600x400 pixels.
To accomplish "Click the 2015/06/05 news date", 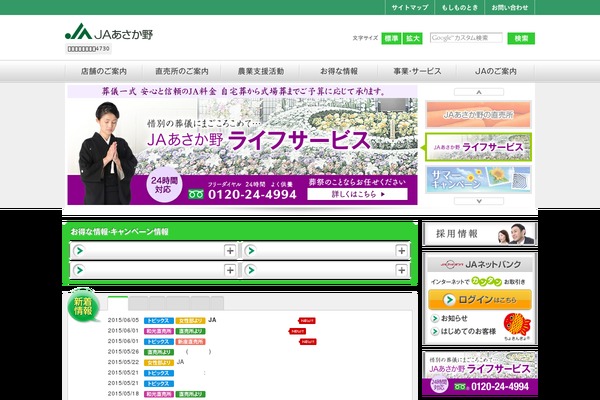I will pyautogui.click(x=123, y=320).
